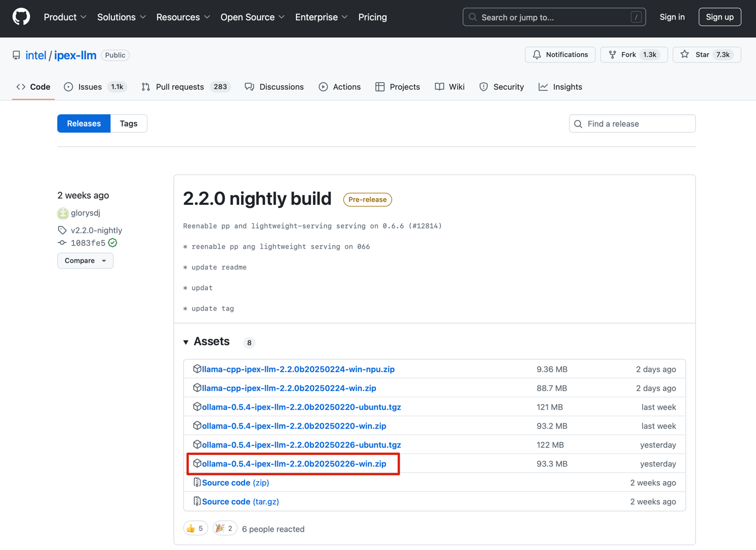The height and width of the screenshot is (550, 756).
Task: Click the GitHub logo icon
Action: [21, 17]
